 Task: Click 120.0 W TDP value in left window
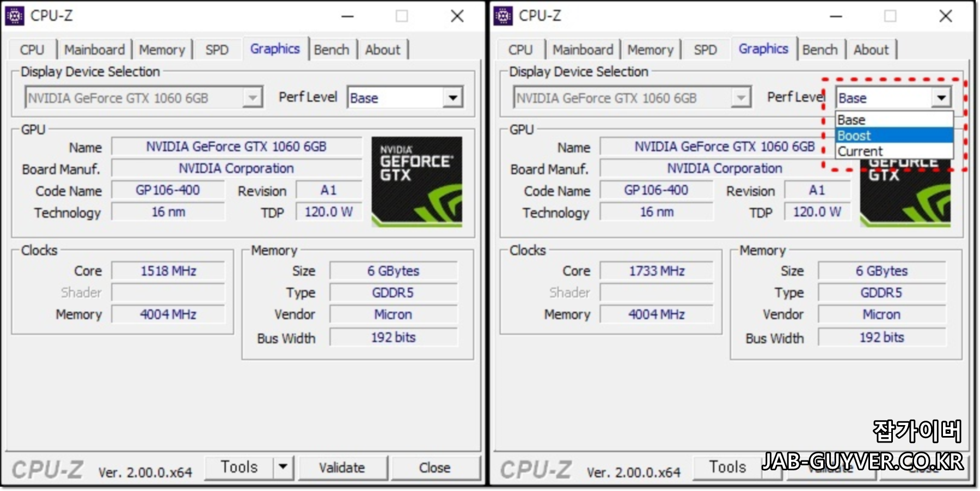pos(329,212)
